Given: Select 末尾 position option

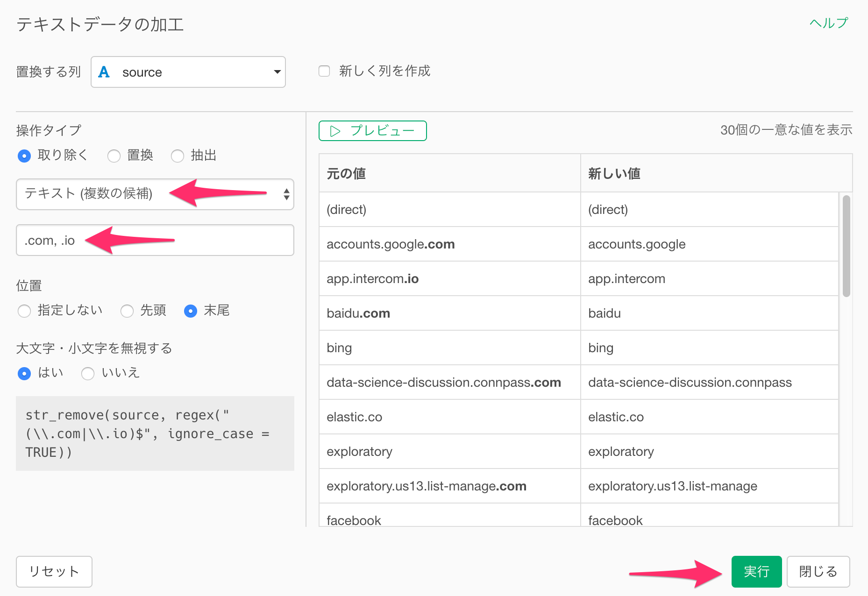Looking at the screenshot, I should 191,311.
